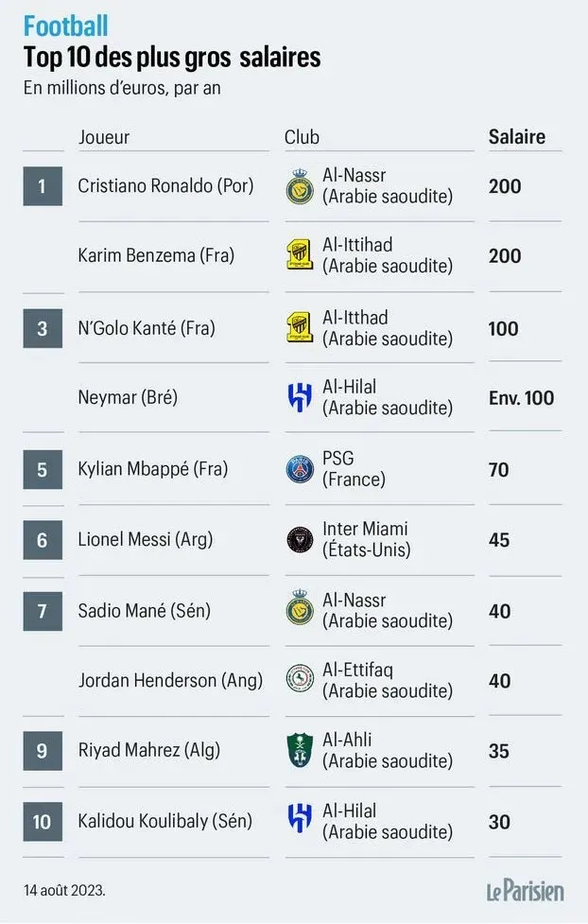Click the Env. 100 salary value
Viewport: 588px width, 924px height.
521,398
